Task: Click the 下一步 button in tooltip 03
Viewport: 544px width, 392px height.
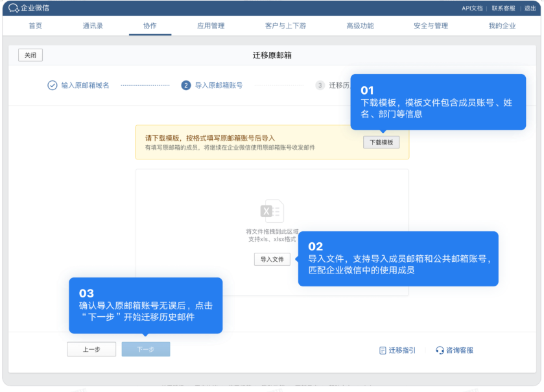Action: [x=145, y=349]
